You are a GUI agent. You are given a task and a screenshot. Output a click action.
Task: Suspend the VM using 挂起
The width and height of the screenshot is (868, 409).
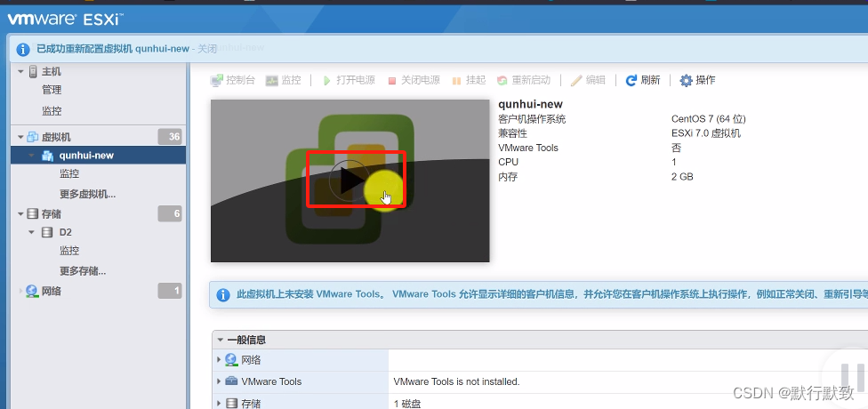point(469,80)
